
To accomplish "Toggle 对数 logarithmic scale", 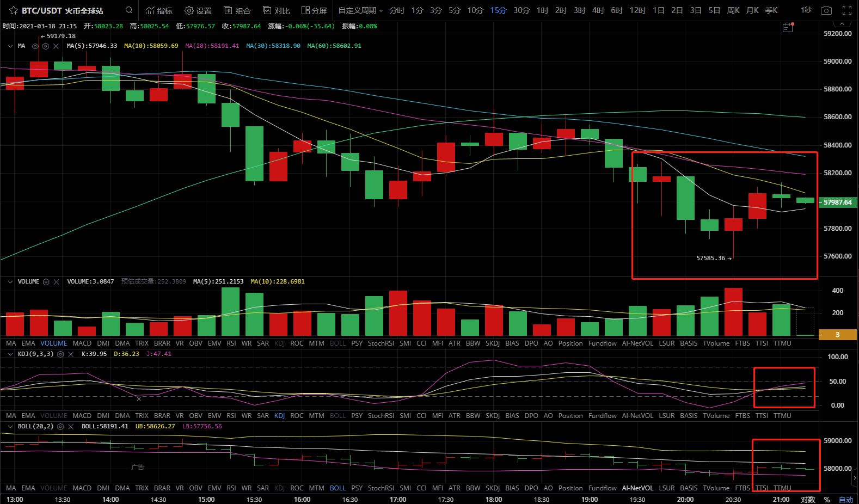I will coord(808,499).
